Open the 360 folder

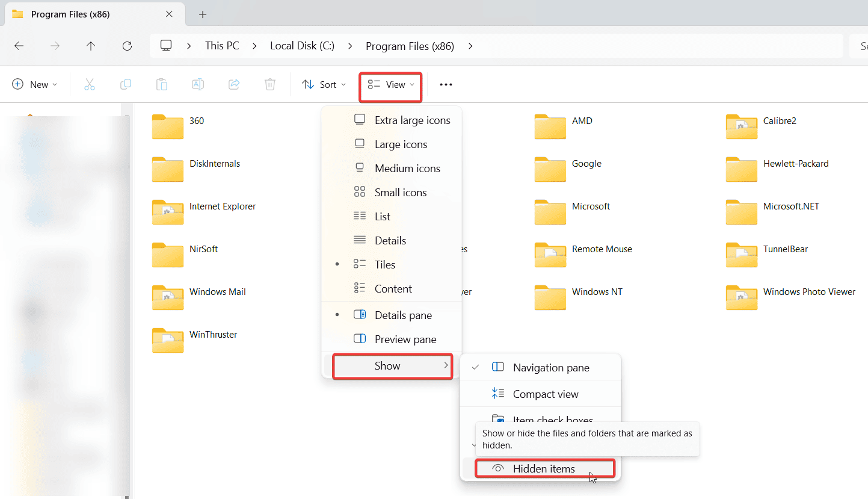coord(178,126)
